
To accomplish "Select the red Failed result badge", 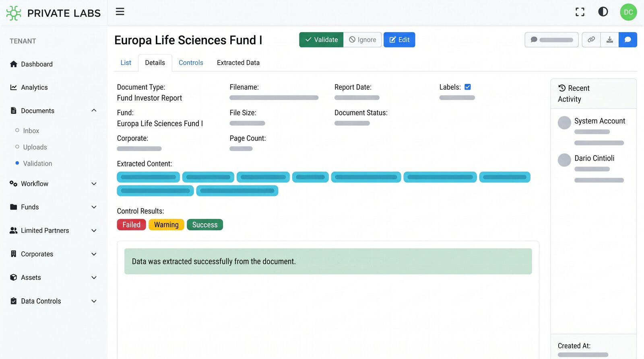I will click(132, 225).
